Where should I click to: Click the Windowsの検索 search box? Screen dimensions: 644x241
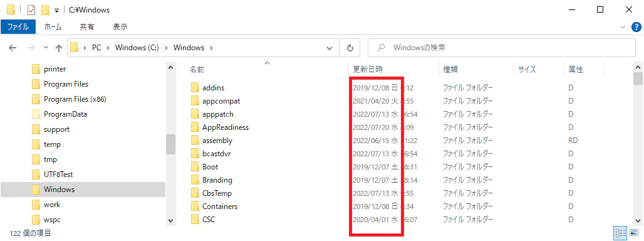coord(501,48)
